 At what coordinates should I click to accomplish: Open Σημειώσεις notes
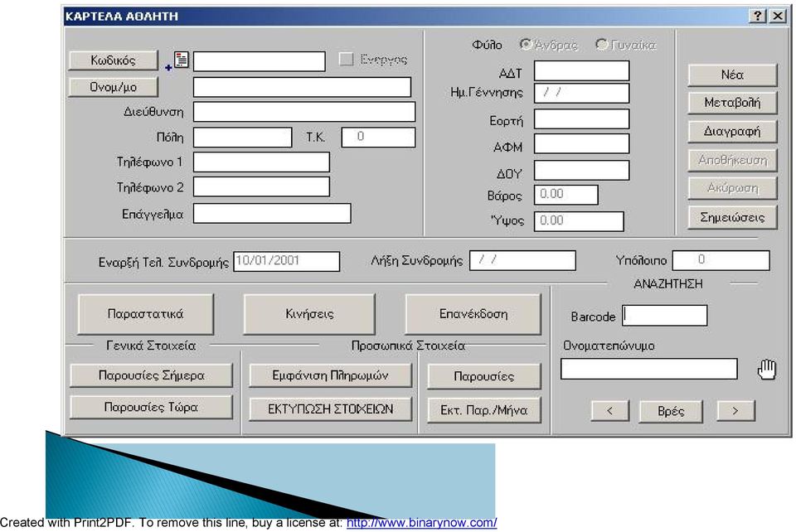[732, 217]
